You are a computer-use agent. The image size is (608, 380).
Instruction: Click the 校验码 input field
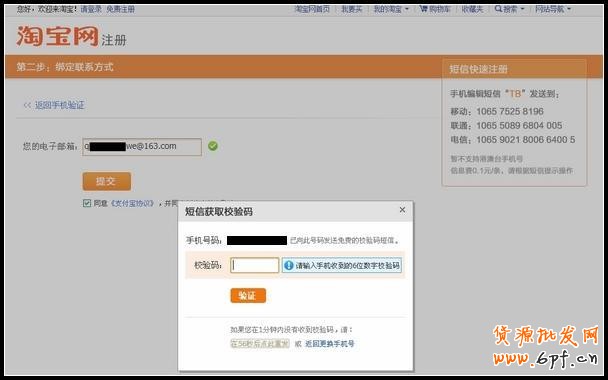254,266
